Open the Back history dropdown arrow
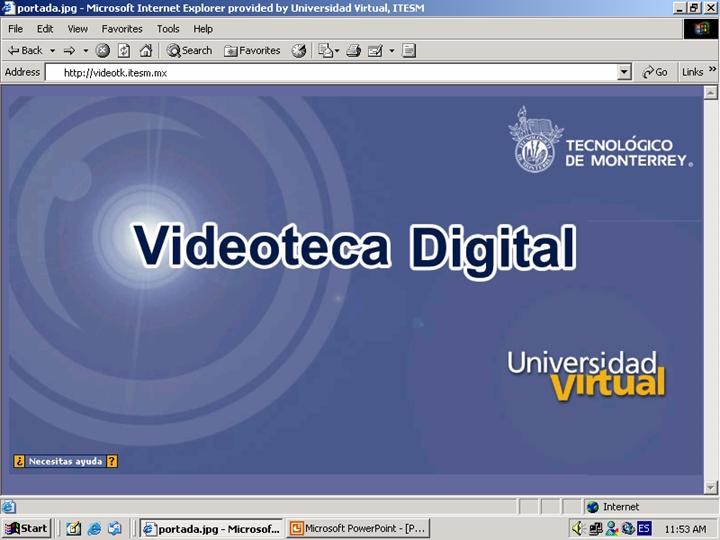 pyautogui.click(x=52, y=51)
